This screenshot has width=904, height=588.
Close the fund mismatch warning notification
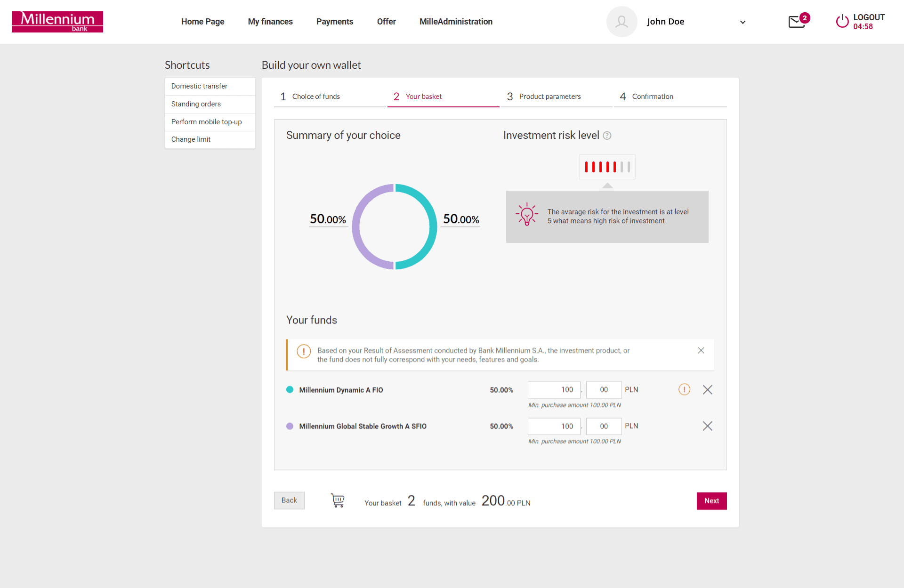(x=701, y=350)
